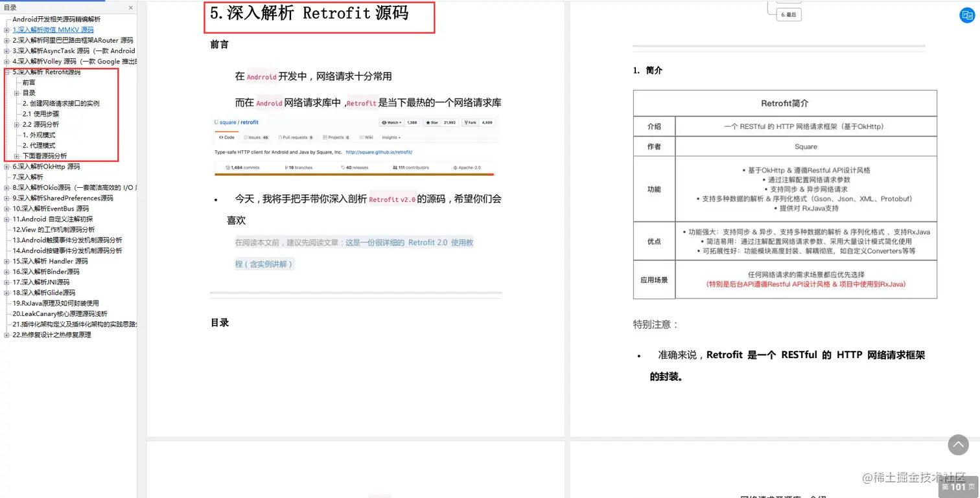The height and width of the screenshot is (498, 980).
Task: Select the 前言 item in the outline tree
Action: (x=29, y=82)
